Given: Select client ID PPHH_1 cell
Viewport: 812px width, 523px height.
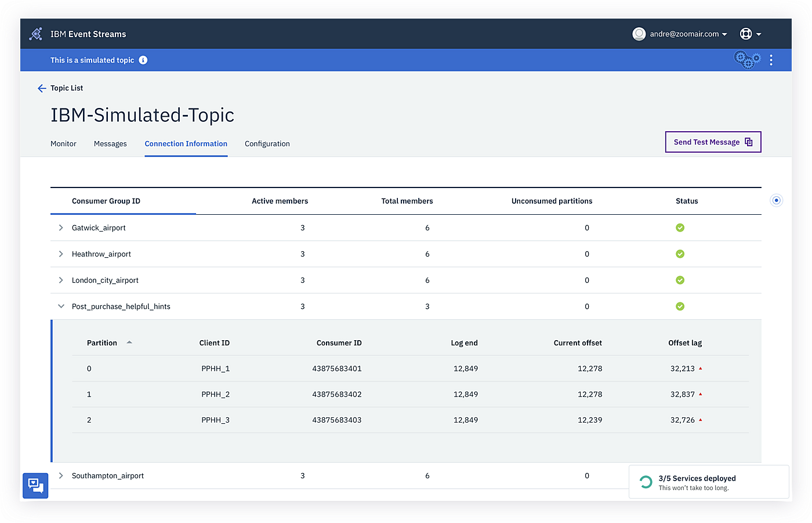Looking at the screenshot, I should coord(216,369).
